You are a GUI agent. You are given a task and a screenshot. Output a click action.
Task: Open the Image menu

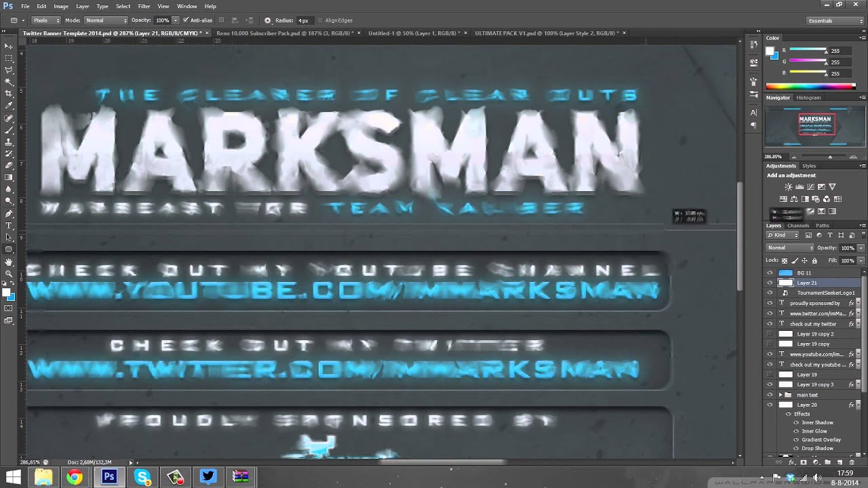(61, 6)
